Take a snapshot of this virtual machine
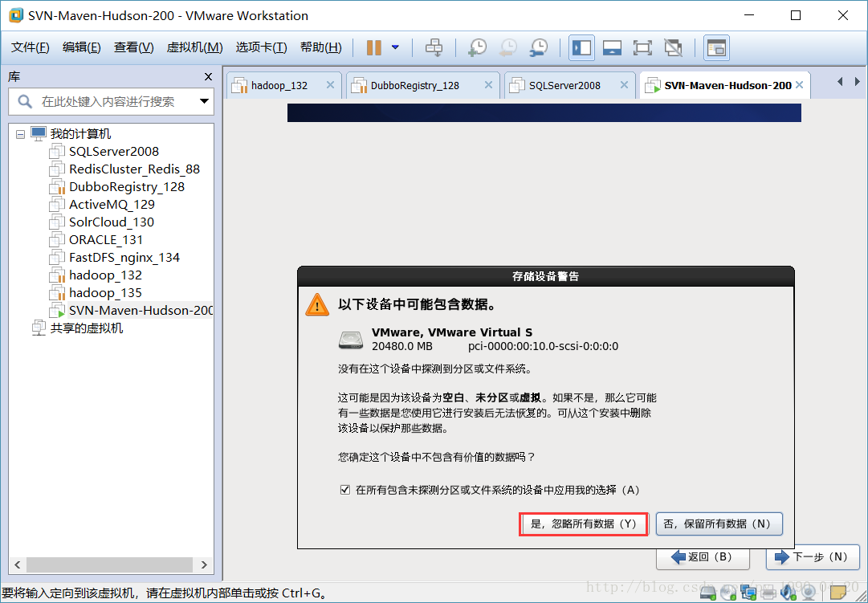The width and height of the screenshot is (868, 603). (x=477, y=47)
